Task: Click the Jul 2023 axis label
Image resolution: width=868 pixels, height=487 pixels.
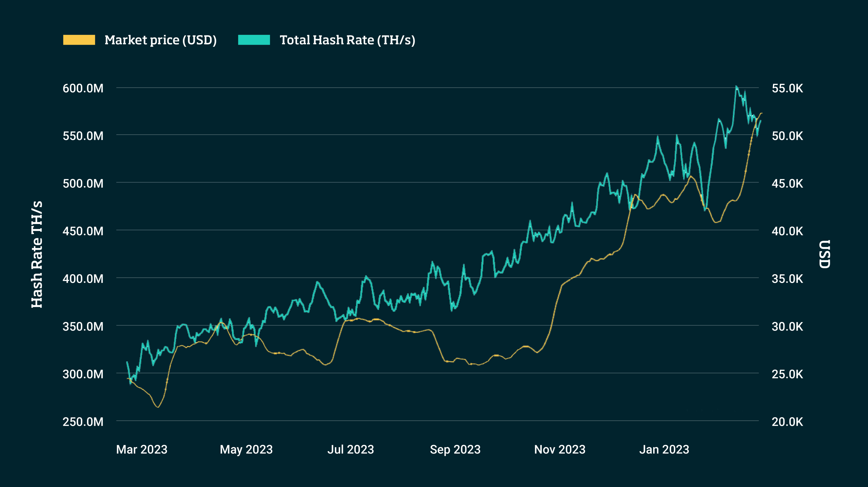Action: (350, 449)
